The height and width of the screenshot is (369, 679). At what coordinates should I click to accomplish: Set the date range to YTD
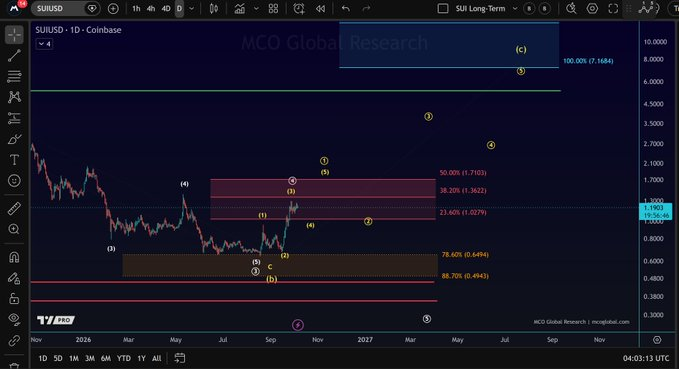click(124, 358)
